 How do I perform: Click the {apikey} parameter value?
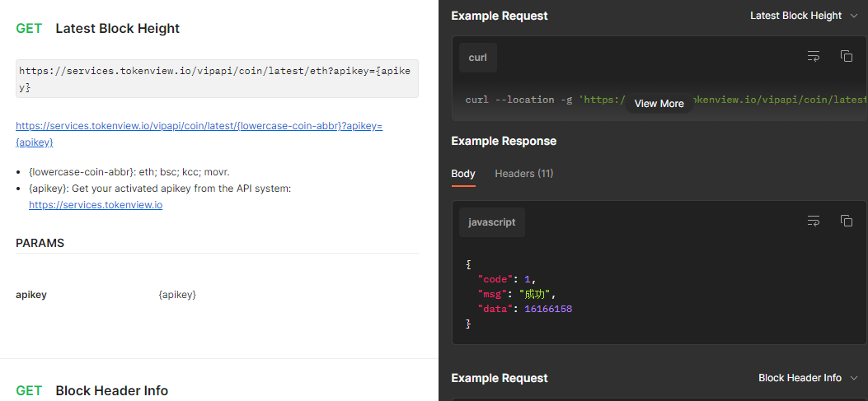(176, 295)
